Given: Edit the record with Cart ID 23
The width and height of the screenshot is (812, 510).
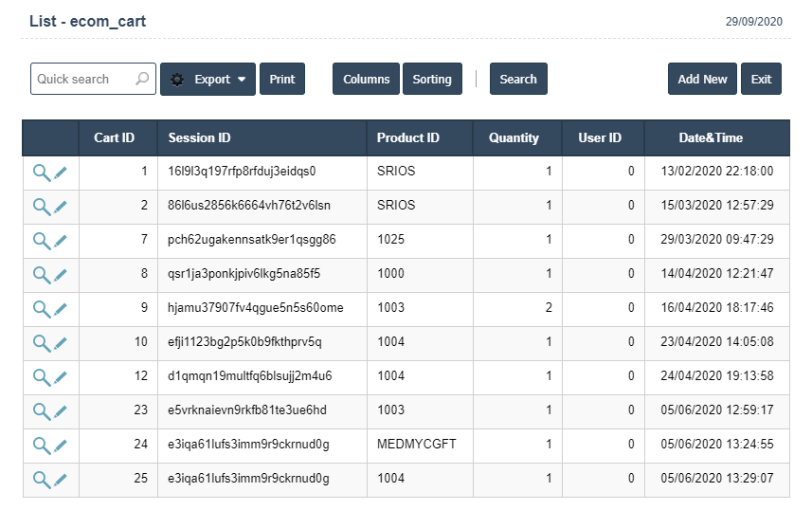Looking at the screenshot, I should click(x=61, y=411).
